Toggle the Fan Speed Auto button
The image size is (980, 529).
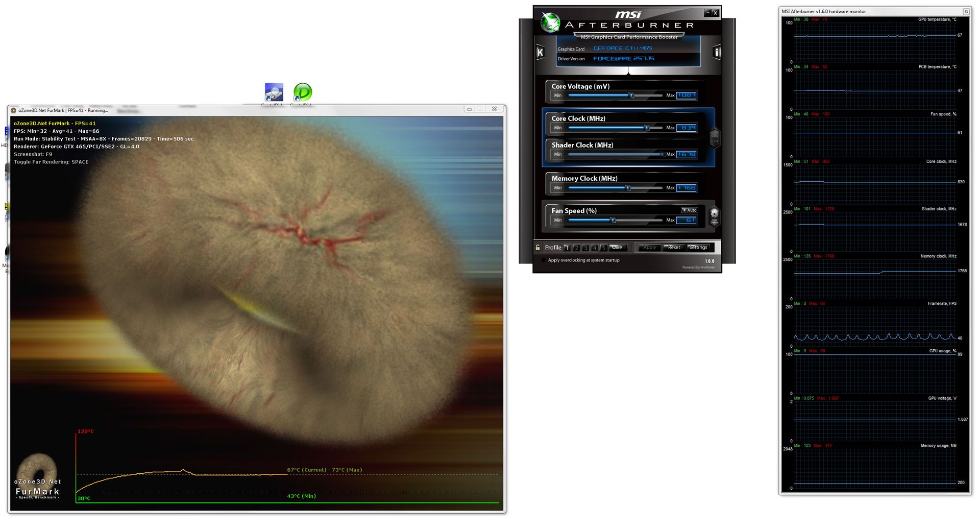tap(690, 210)
